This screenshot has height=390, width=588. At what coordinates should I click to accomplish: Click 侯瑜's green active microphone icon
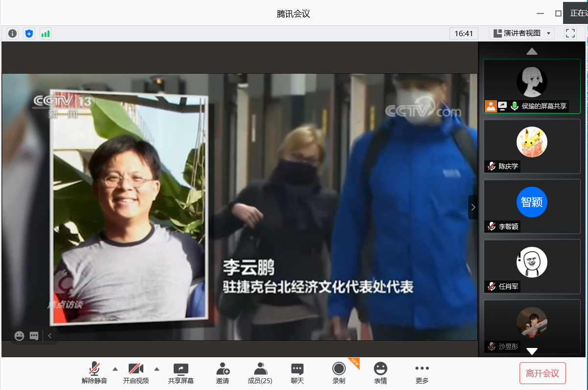[x=515, y=106]
